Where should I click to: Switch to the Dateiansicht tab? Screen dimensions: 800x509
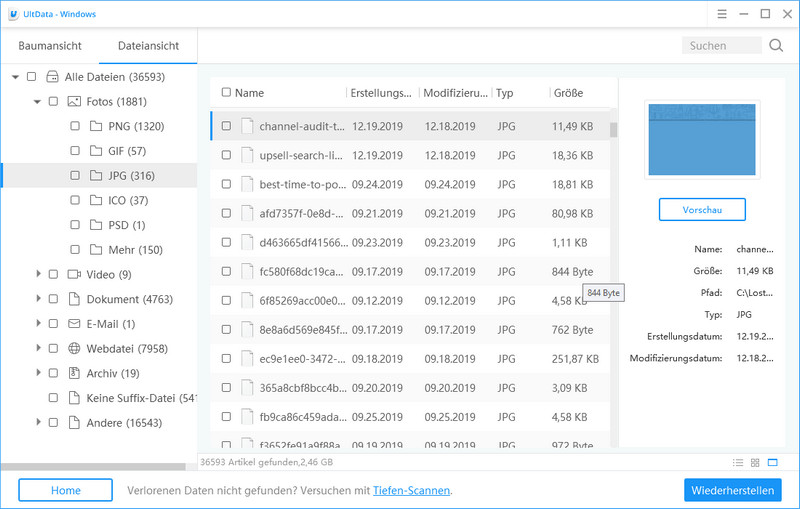[148, 46]
